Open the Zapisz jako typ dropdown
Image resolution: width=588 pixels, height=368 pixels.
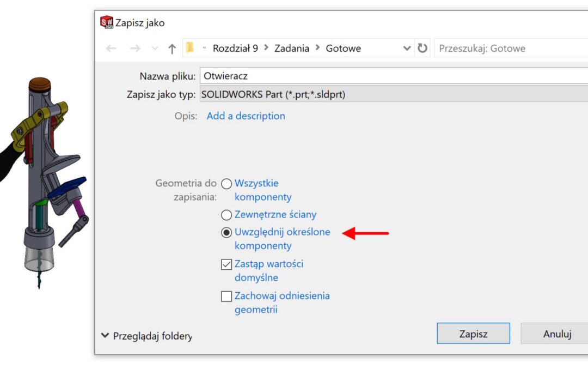click(393, 94)
